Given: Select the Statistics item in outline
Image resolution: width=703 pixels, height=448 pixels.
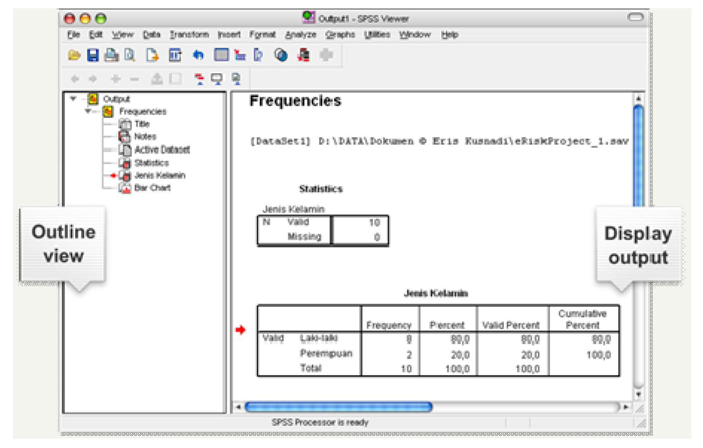Looking at the screenshot, I should click(x=152, y=162).
